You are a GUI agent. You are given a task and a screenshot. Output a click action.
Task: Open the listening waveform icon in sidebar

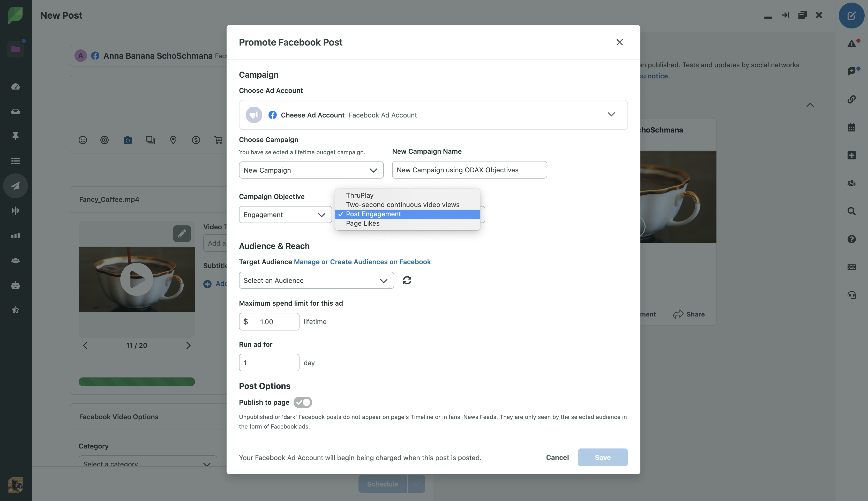(16, 211)
